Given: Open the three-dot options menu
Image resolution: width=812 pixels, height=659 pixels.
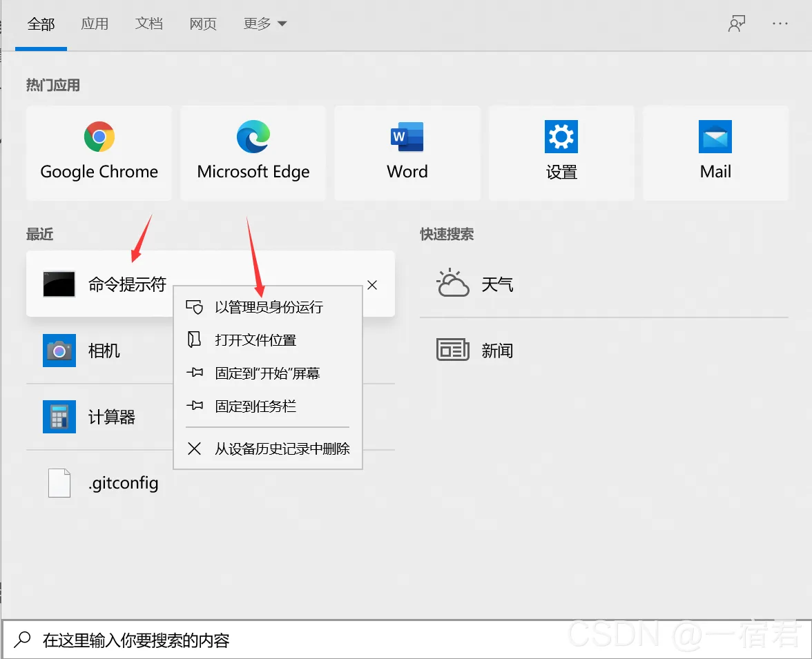Looking at the screenshot, I should tap(780, 24).
